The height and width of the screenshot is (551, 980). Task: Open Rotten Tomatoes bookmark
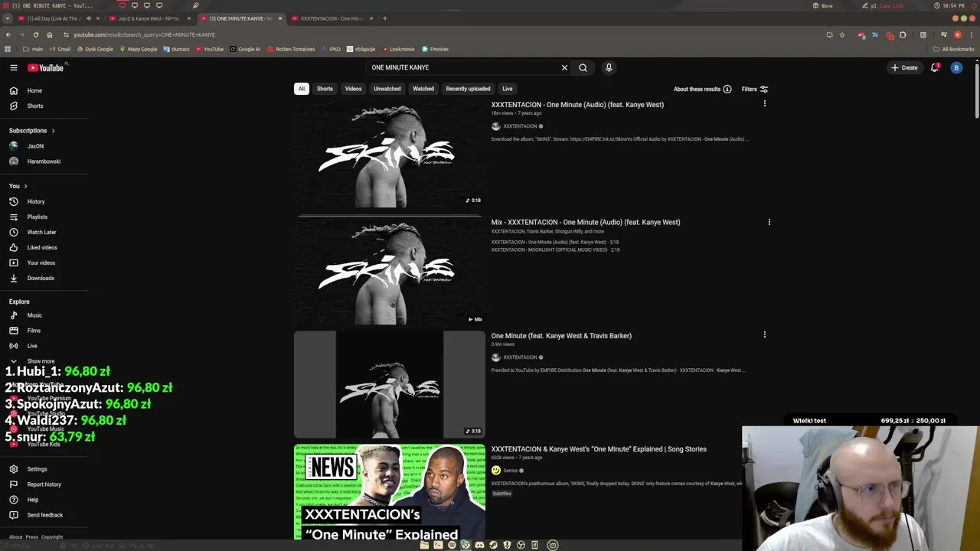pyautogui.click(x=291, y=49)
